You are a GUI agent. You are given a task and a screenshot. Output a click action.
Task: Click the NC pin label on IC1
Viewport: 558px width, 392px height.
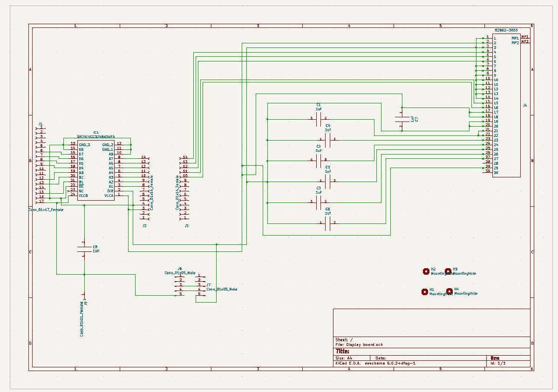click(81, 191)
